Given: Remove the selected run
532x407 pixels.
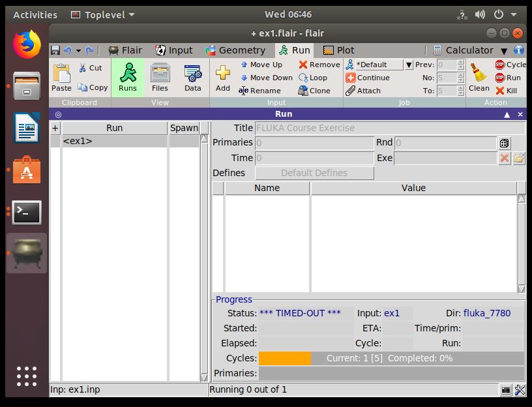Looking at the screenshot, I should click(x=319, y=65).
